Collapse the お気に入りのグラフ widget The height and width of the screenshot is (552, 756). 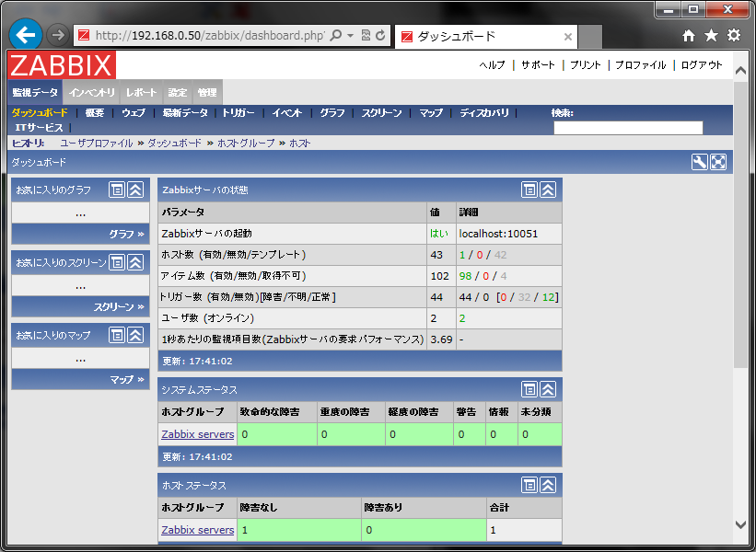tap(135, 190)
